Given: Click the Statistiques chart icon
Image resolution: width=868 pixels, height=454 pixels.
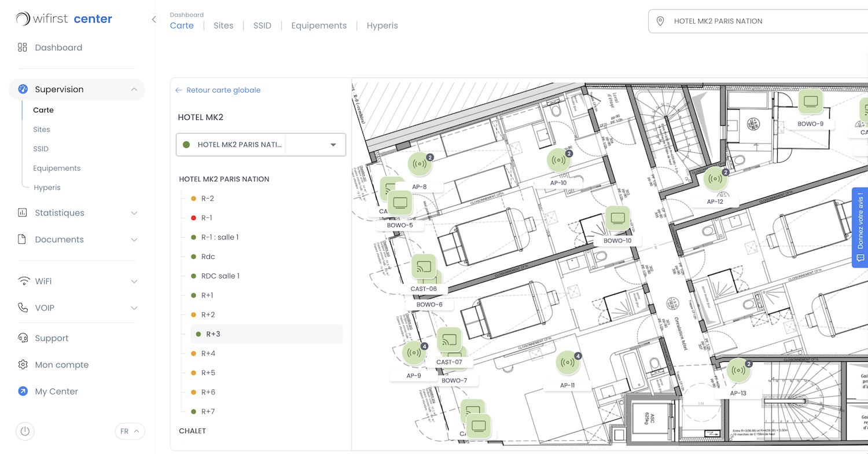Looking at the screenshot, I should [x=23, y=213].
